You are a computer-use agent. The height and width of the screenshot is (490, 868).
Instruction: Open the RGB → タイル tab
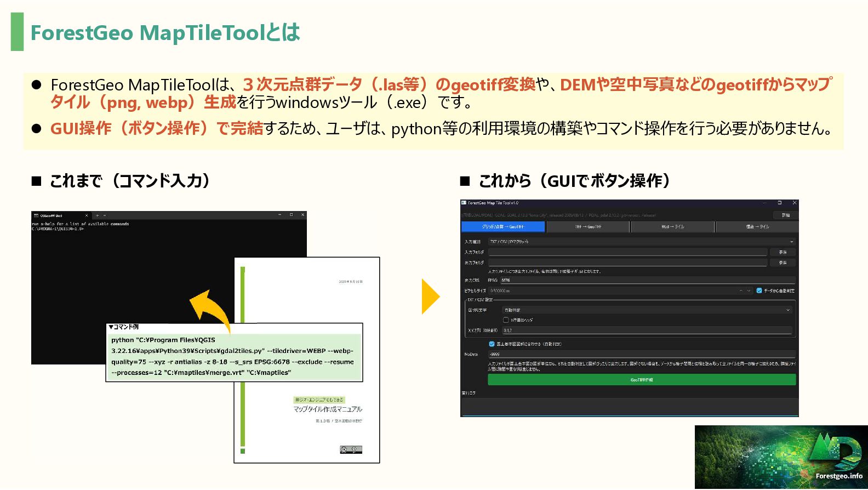(672, 226)
